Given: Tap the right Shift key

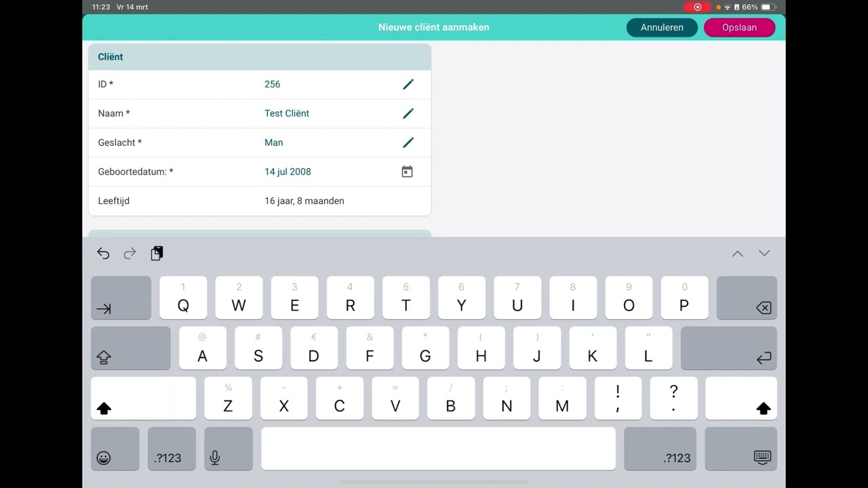Looking at the screenshot, I should [x=741, y=399].
